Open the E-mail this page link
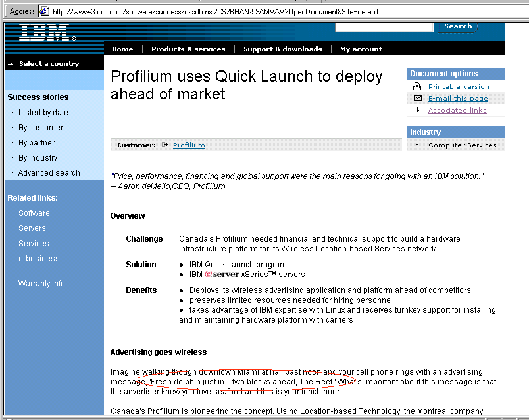Viewport: 529px width, 420px height. (458, 98)
